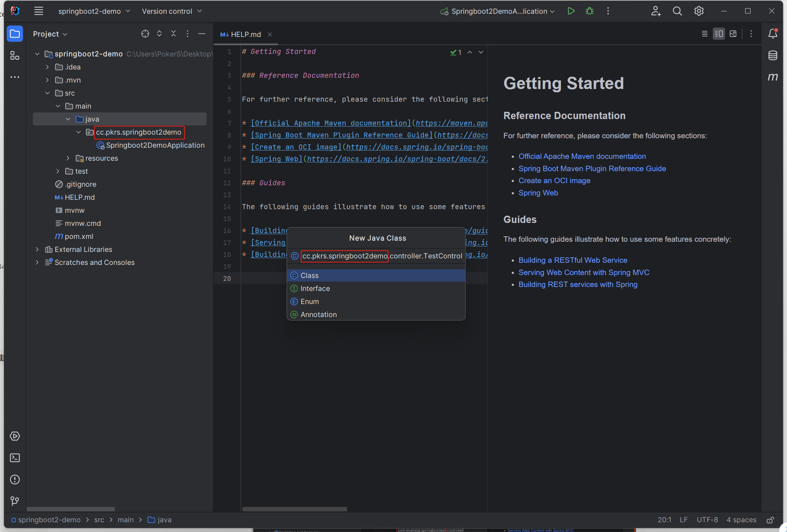Expand the resources folder
The image size is (787, 532).
coord(68,158)
